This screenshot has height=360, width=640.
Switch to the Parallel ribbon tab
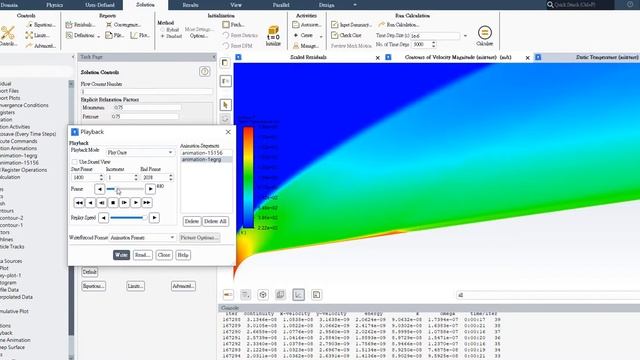(x=281, y=5)
